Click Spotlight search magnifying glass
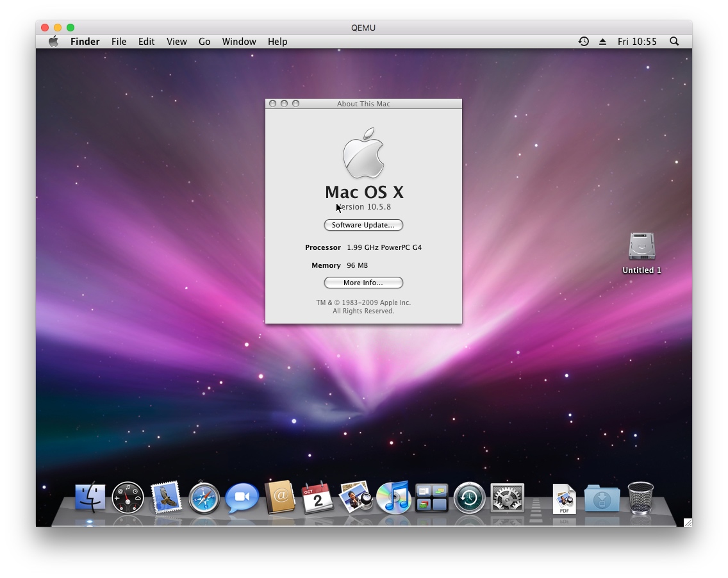Viewport: 728px width, 578px height. [674, 42]
